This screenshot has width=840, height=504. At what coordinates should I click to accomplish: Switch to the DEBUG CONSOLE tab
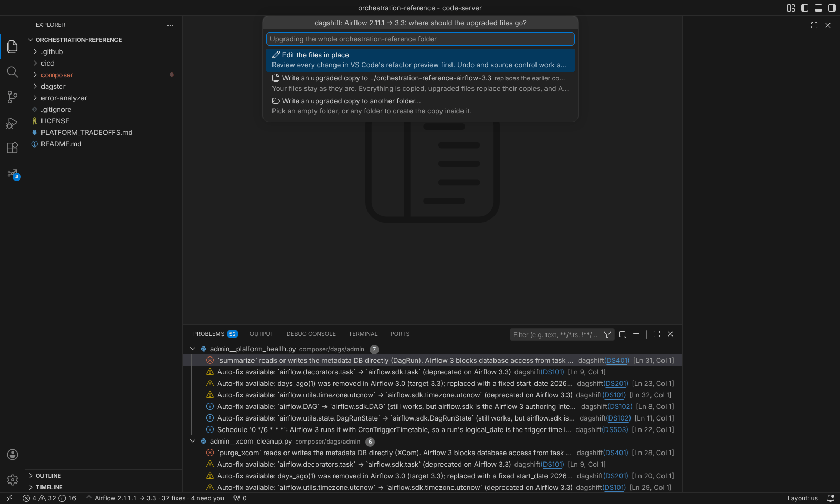coord(311,334)
